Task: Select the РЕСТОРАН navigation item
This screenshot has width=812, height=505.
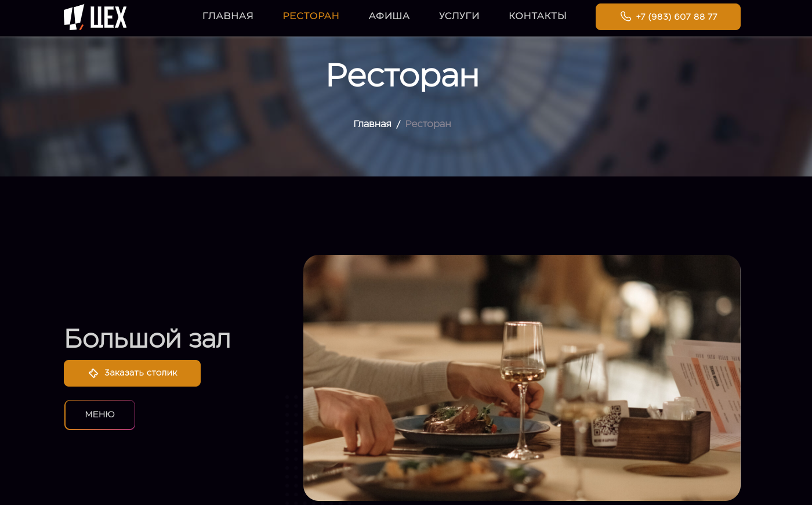Action: (311, 16)
